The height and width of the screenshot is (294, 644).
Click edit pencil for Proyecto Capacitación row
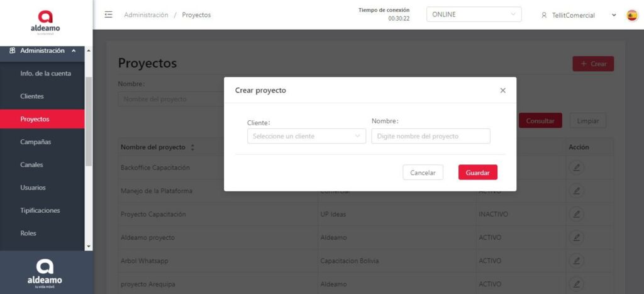(x=576, y=214)
